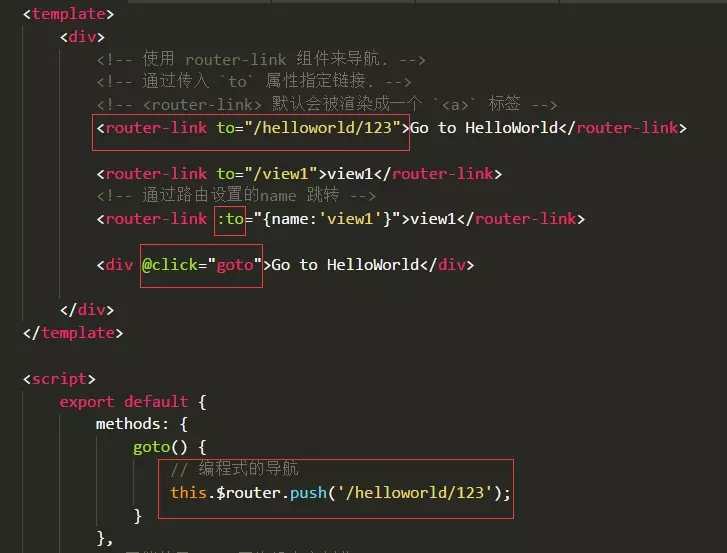Click the view1 router-link with to="/view1"
Viewport: 727px width, 553px height.
(299, 173)
